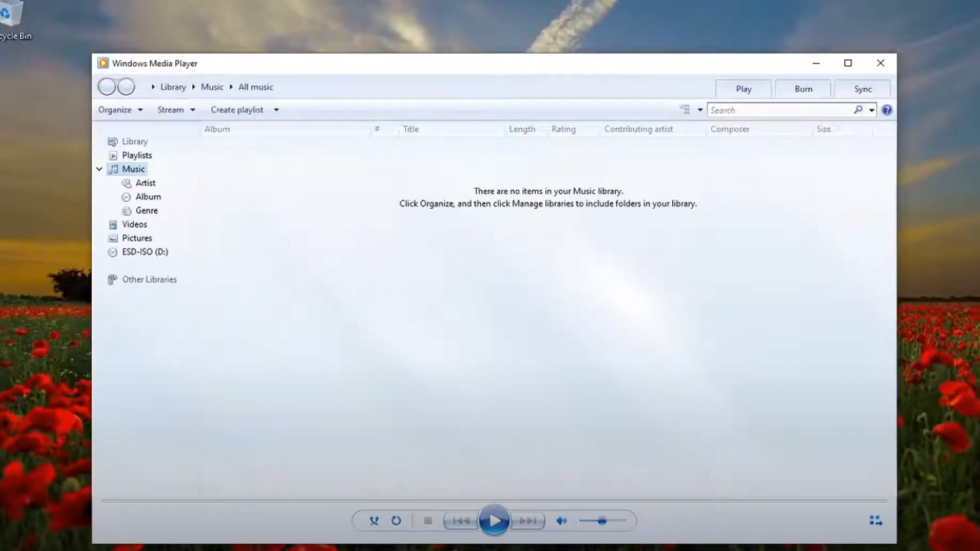Collapse the Music tree node
Image resolution: width=980 pixels, height=551 pixels.
(100, 169)
